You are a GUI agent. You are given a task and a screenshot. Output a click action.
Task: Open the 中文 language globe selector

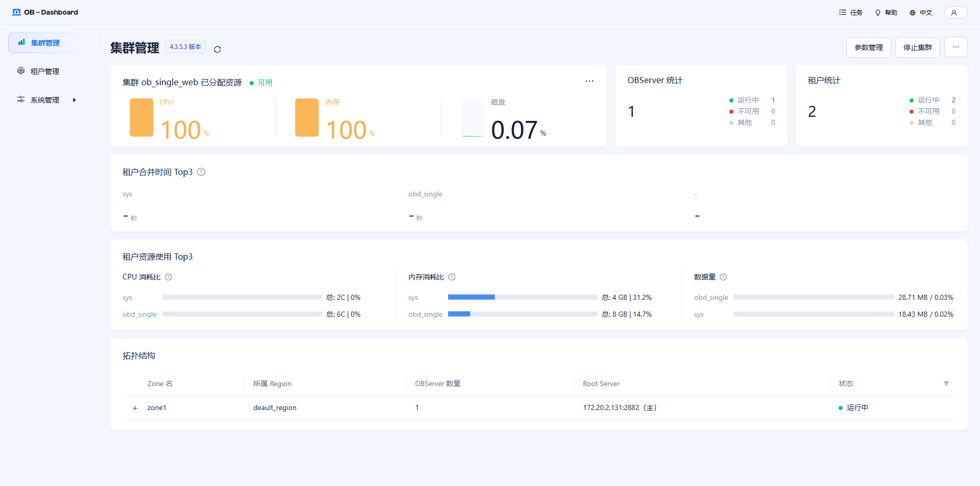pyautogui.click(x=913, y=12)
